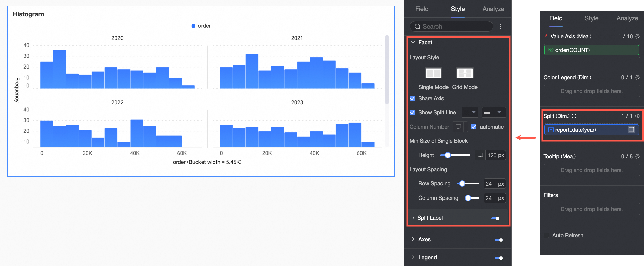
Task: Click the chart vertical scrollbar
Action: click(x=387, y=70)
